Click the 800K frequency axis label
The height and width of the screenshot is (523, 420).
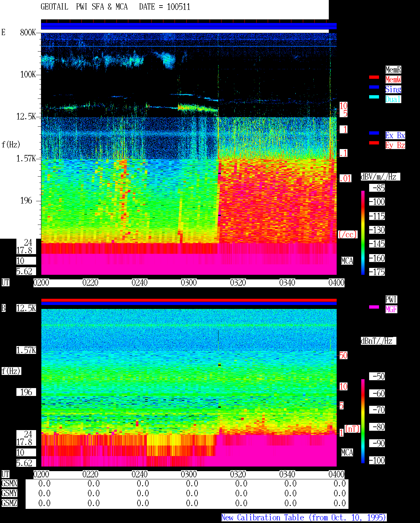point(28,32)
